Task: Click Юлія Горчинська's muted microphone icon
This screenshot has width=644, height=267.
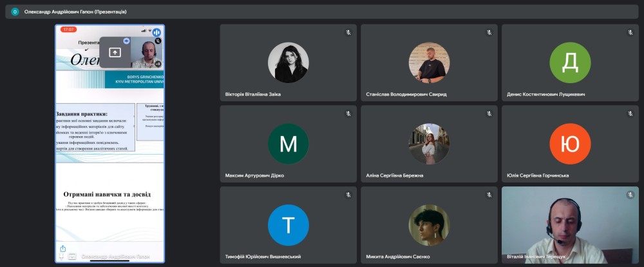Action: (x=630, y=114)
